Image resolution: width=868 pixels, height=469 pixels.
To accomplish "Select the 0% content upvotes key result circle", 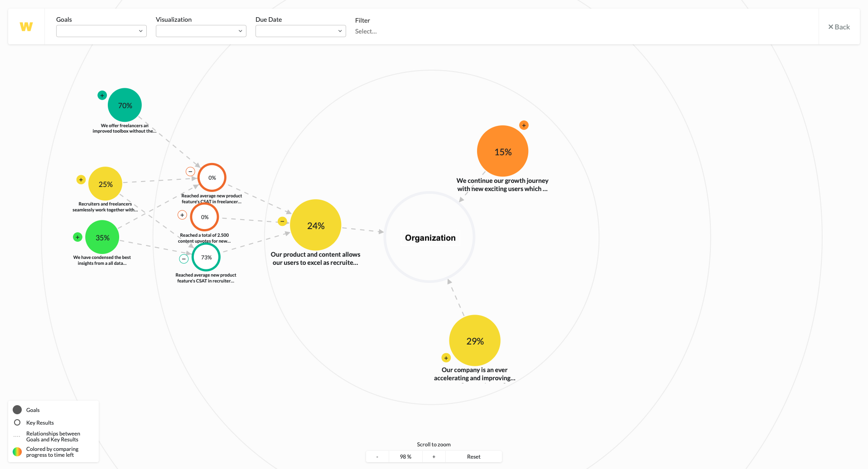I will click(x=205, y=217).
